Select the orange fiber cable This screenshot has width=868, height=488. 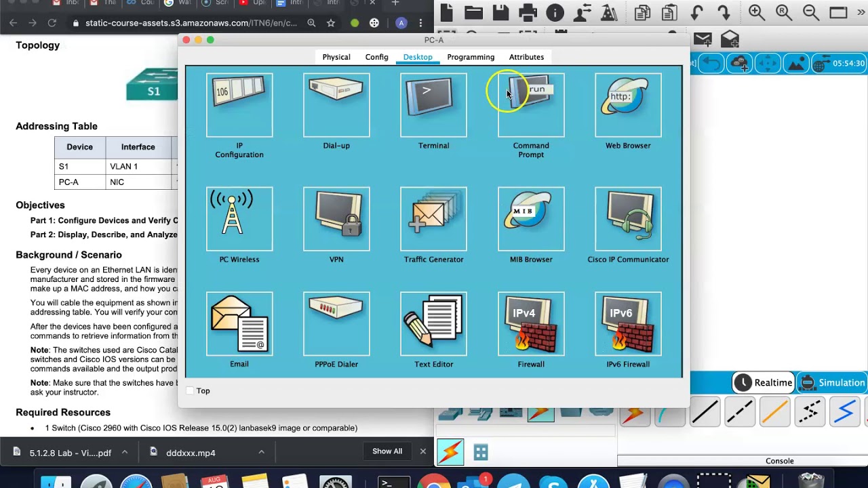(x=775, y=412)
